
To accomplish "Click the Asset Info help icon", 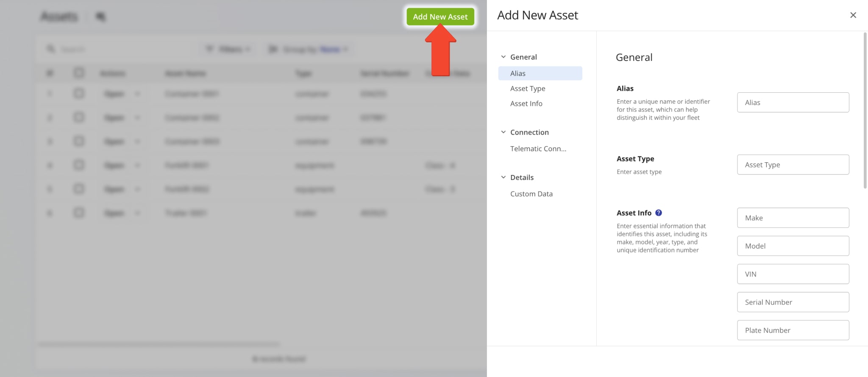I will (x=658, y=213).
